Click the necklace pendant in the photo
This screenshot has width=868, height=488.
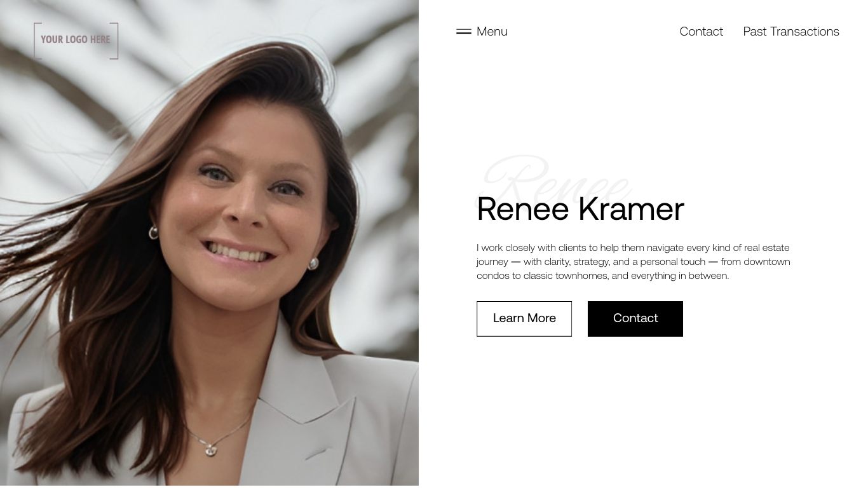[209, 448]
